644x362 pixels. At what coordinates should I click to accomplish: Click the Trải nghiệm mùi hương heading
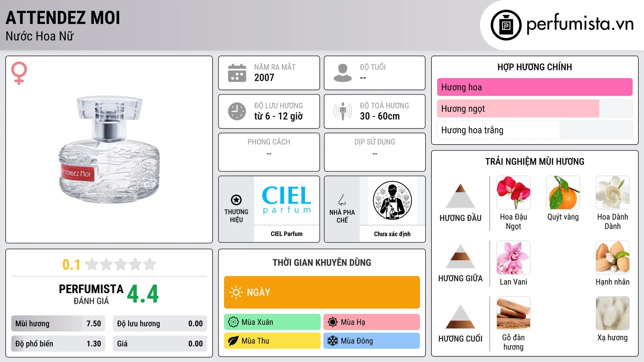click(535, 162)
